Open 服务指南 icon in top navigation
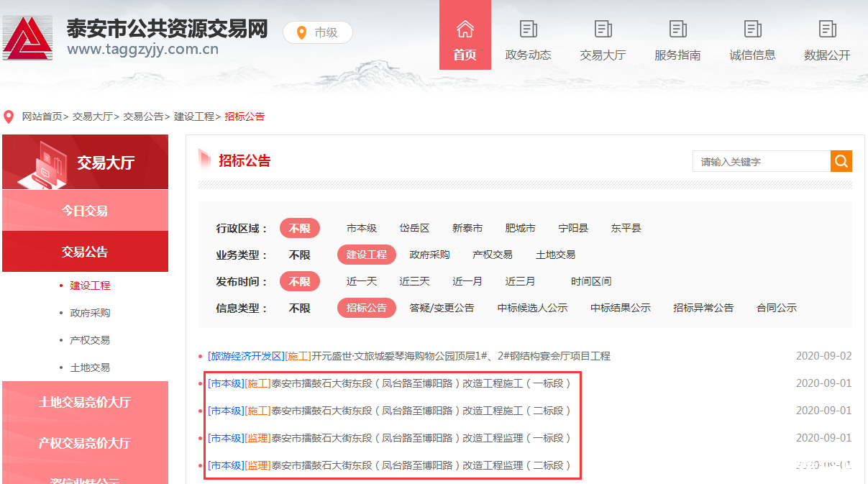Viewport: 868px width, 484px height. pos(678,29)
